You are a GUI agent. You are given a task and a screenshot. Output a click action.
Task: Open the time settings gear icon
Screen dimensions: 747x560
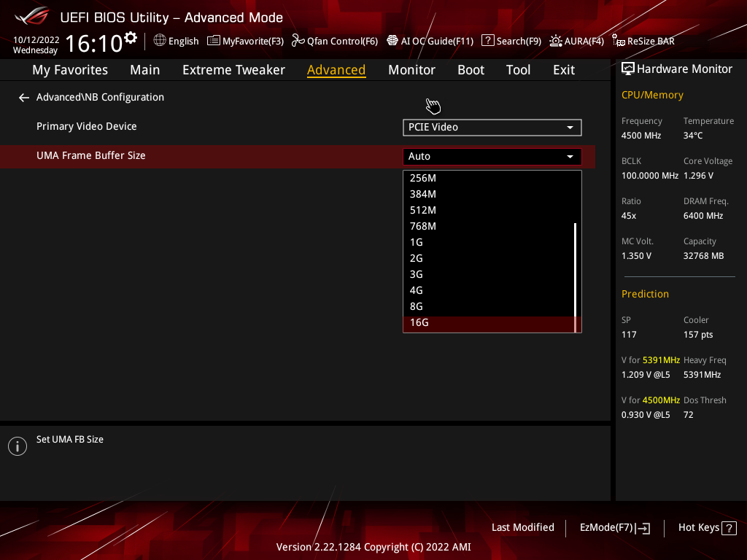click(131, 38)
